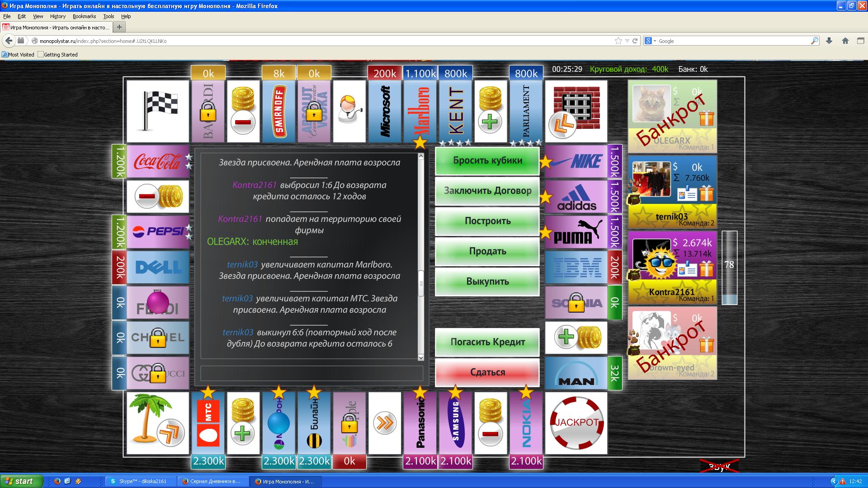Click the Продать button
The image size is (868, 488).
pos(487,252)
